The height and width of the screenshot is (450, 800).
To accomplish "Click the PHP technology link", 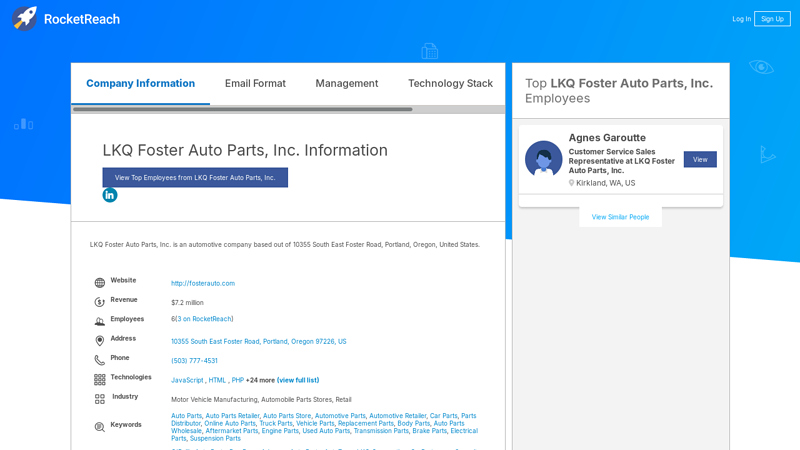I will coord(238,380).
